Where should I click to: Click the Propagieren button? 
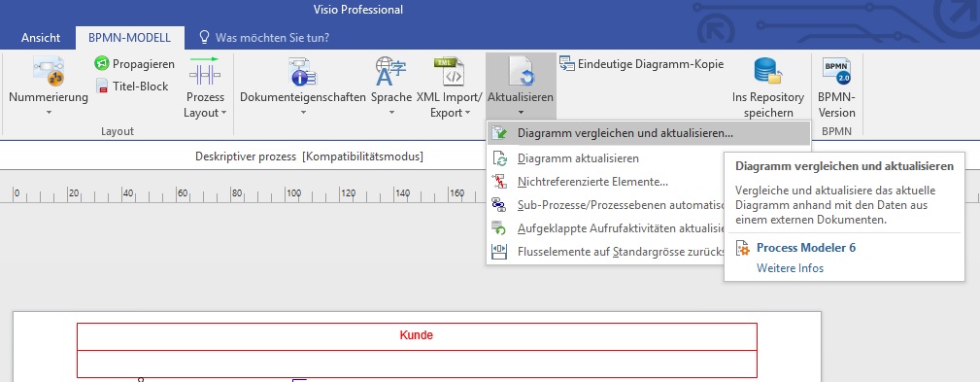click(134, 64)
